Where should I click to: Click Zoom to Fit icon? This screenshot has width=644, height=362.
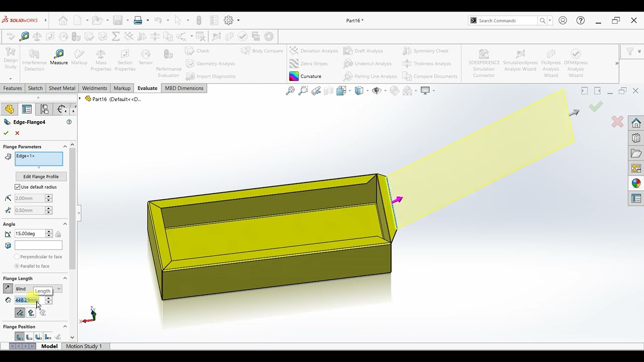[290, 91]
